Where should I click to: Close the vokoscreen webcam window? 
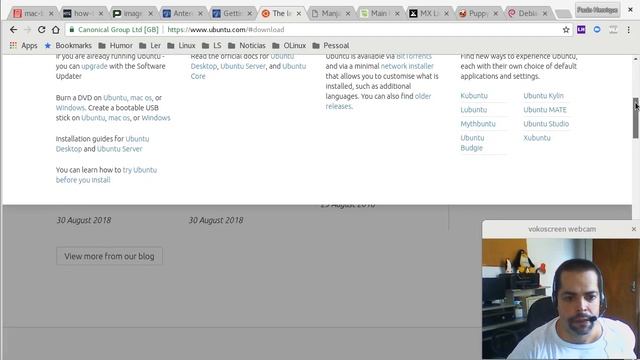633,229
